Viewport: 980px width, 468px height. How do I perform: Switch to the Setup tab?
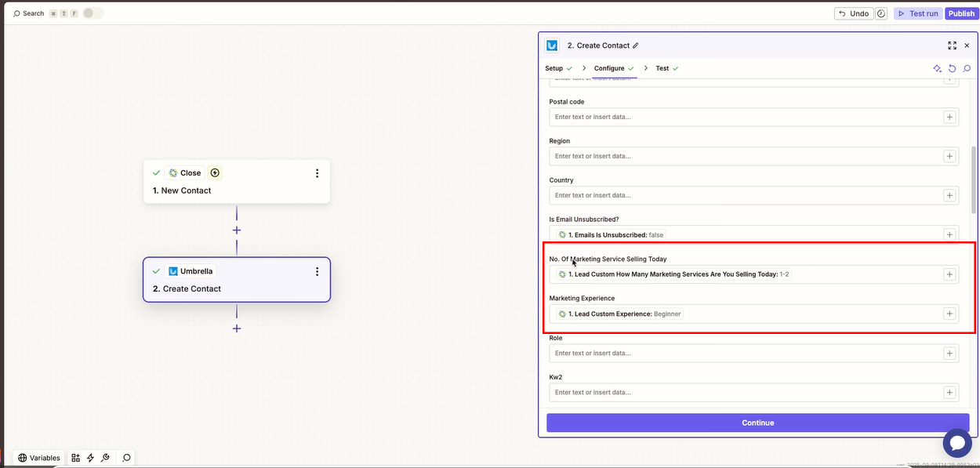[x=558, y=68]
